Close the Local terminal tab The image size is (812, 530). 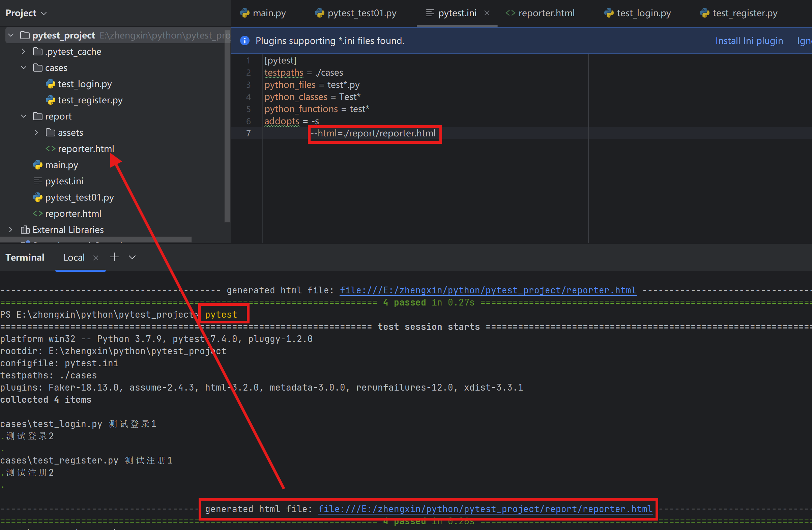[96, 258]
